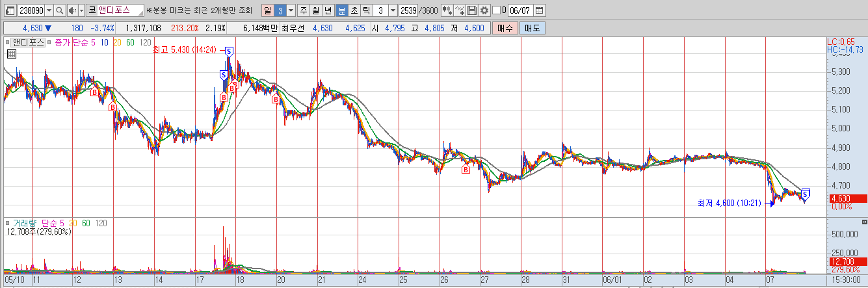Click the magnifier stock search icon

[x=60, y=10]
